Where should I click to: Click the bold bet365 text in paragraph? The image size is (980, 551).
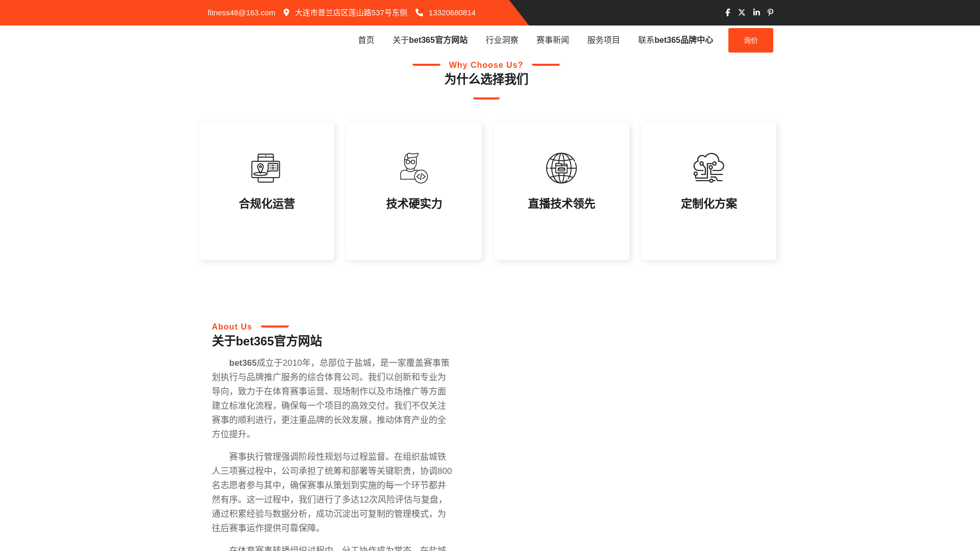243,363
